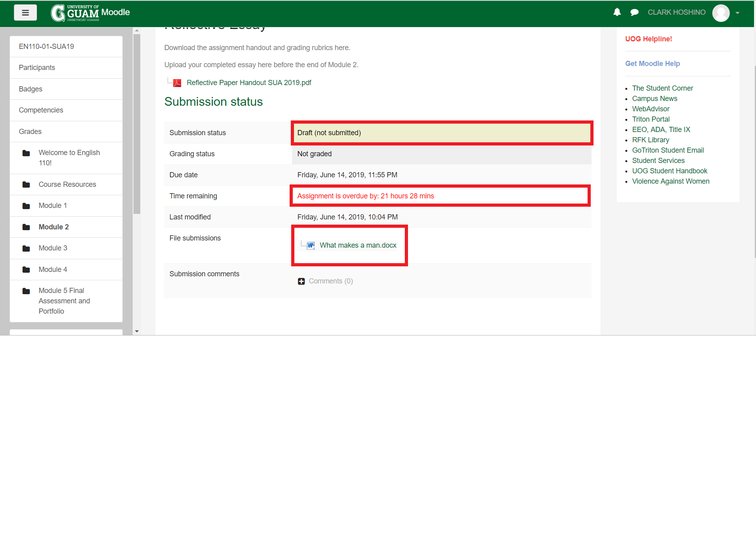The width and height of the screenshot is (756, 547).
Task: Open The Student Corner link
Action: click(662, 88)
